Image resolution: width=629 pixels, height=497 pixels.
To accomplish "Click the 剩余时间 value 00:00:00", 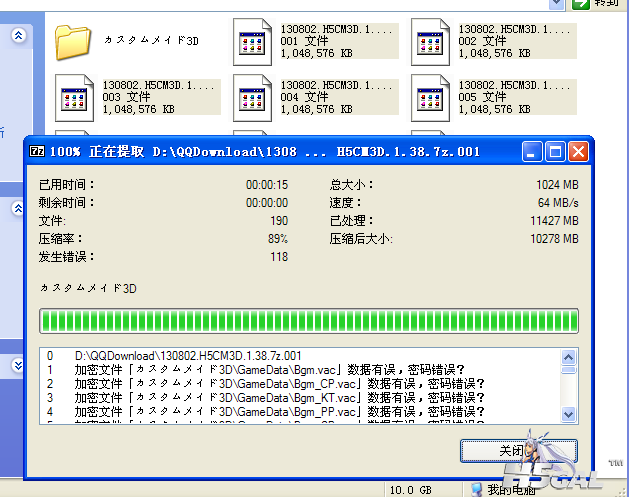I will [x=267, y=203].
